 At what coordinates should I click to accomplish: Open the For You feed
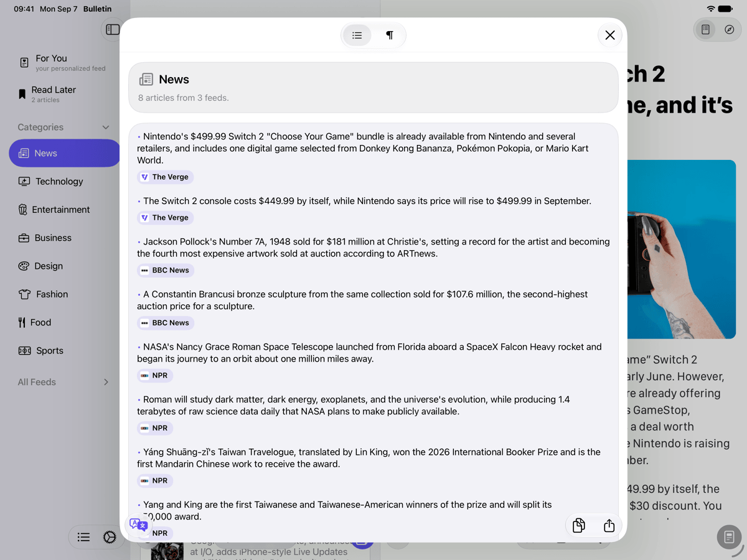[62, 63]
